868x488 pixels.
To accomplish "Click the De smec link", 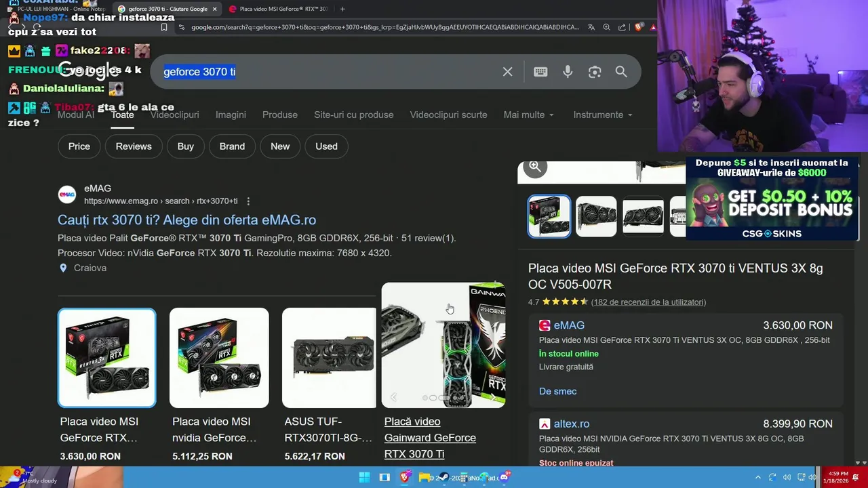I will [557, 391].
